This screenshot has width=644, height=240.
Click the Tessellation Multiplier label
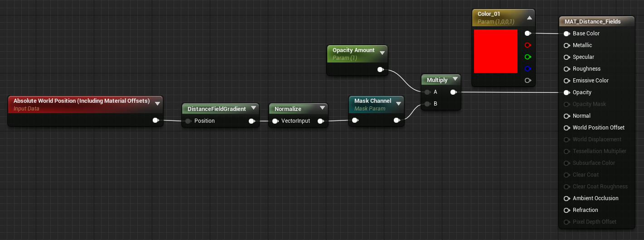tap(600, 151)
